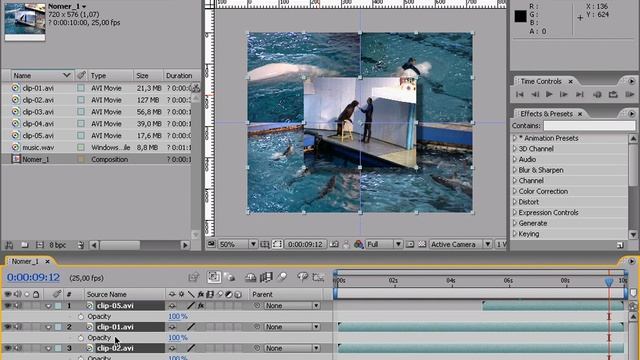Start RAM preview in Time Controls
Viewport: 640px width, 360px height.
coord(629,94)
